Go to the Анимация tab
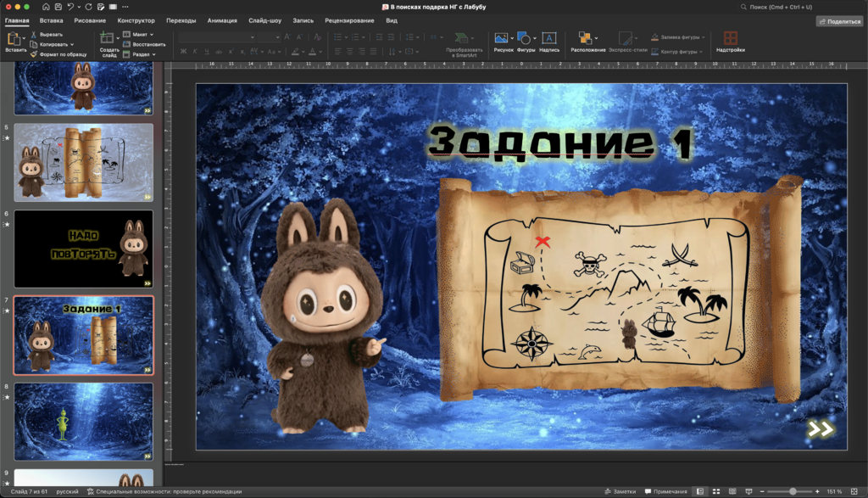Viewport: 868px width, 498px height. click(222, 20)
